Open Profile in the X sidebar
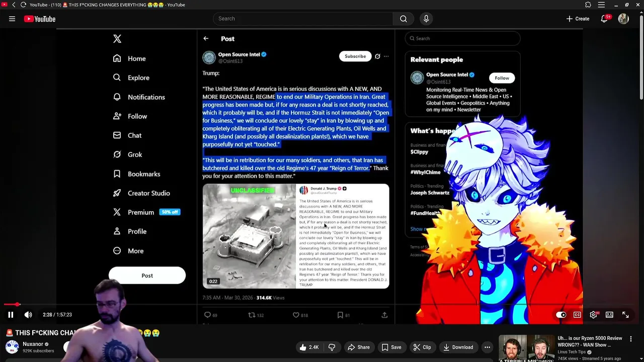Image resolution: width=644 pixels, height=362 pixels. pyautogui.click(x=129, y=232)
